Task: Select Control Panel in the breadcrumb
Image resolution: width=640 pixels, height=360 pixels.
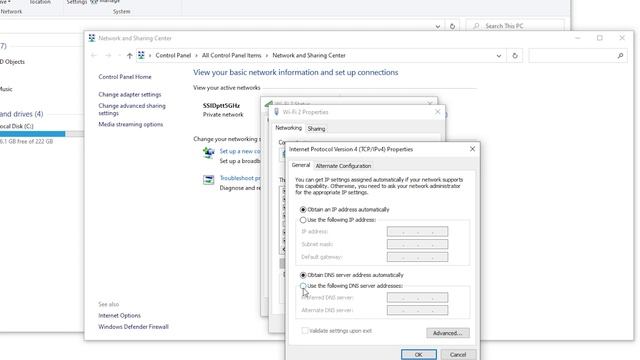Action: click(x=173, y=56)
